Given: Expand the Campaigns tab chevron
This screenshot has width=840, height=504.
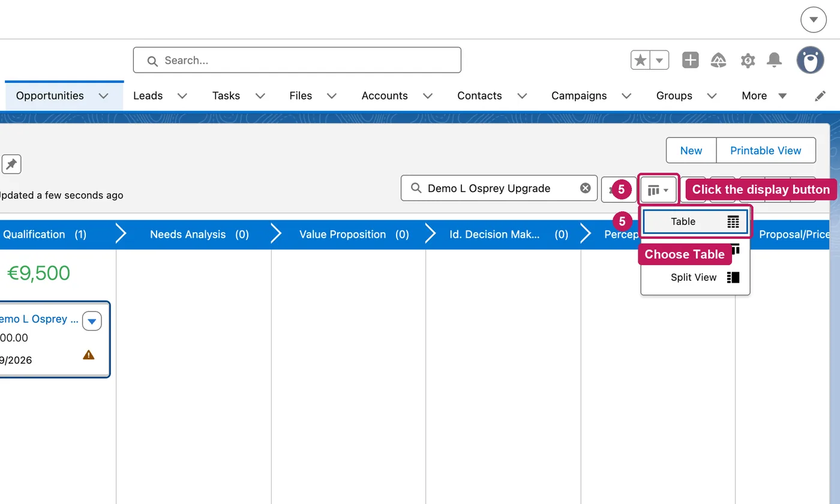Looking at the screenshot, I should pyautogui.click(x=626, y=96).
